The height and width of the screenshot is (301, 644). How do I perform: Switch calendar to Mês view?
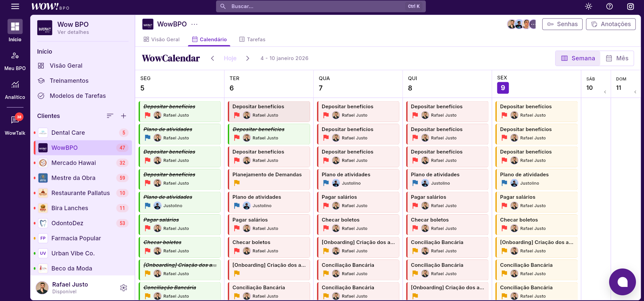point(617,58)
